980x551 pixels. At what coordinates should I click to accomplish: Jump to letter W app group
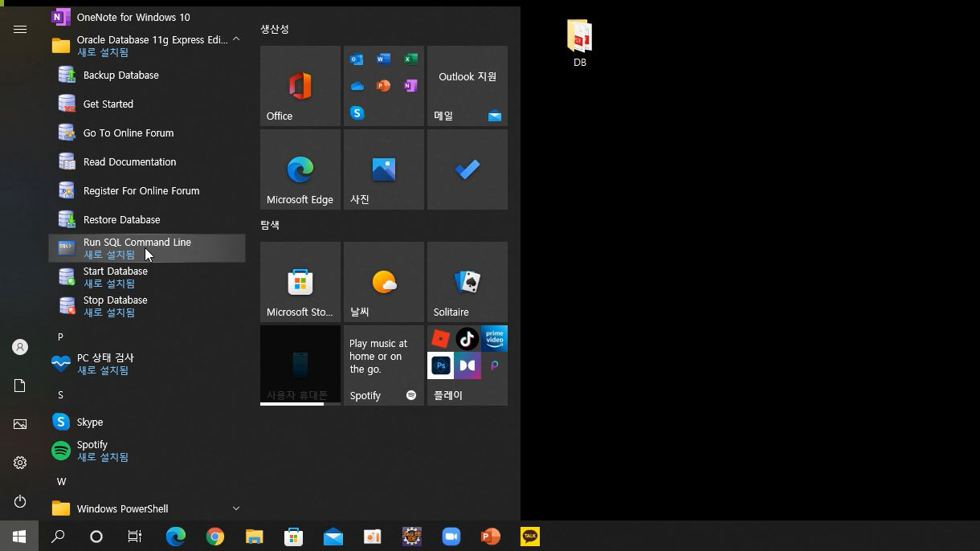61,481
